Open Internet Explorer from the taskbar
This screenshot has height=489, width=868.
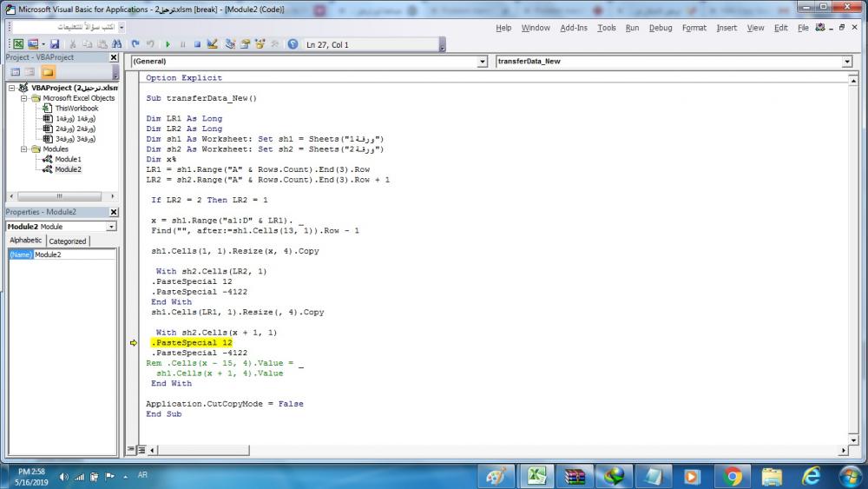(x=811, y=476)
